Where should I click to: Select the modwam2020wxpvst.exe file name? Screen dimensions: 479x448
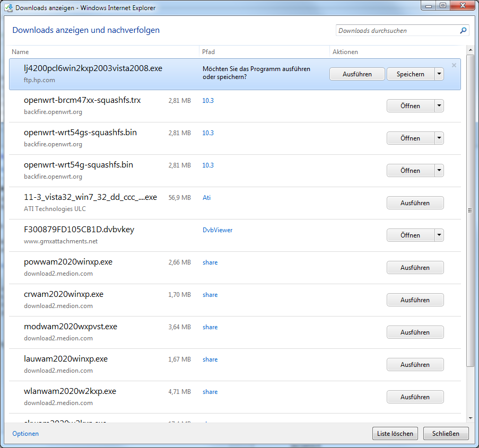coord(71,327)
